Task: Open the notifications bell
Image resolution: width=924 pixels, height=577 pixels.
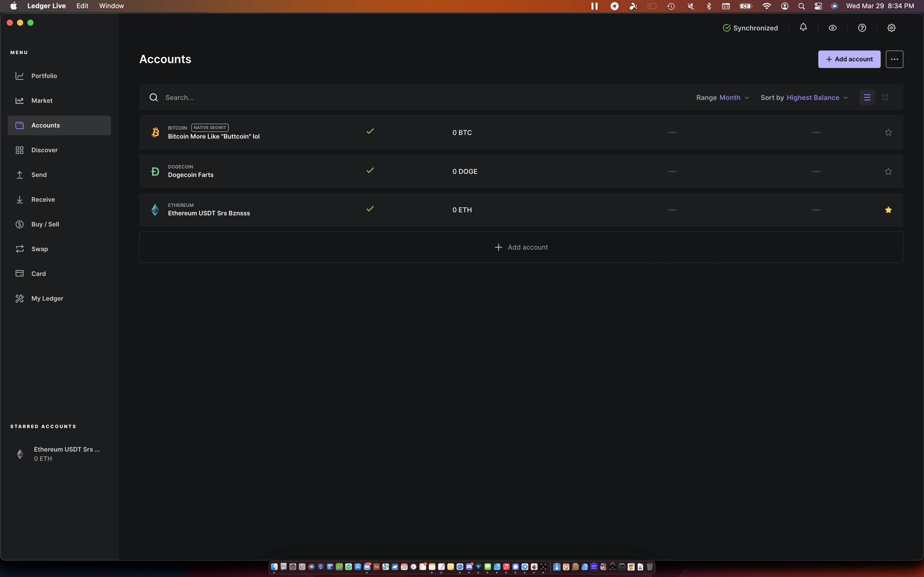Action: point(803,28)
